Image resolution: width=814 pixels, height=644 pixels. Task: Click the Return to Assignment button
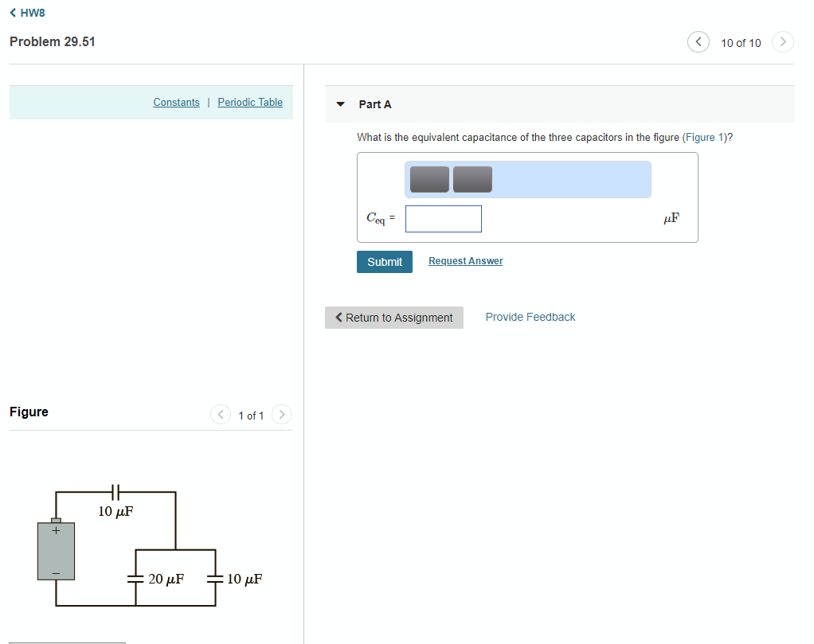pyautogui.click(x=393, y=317)
